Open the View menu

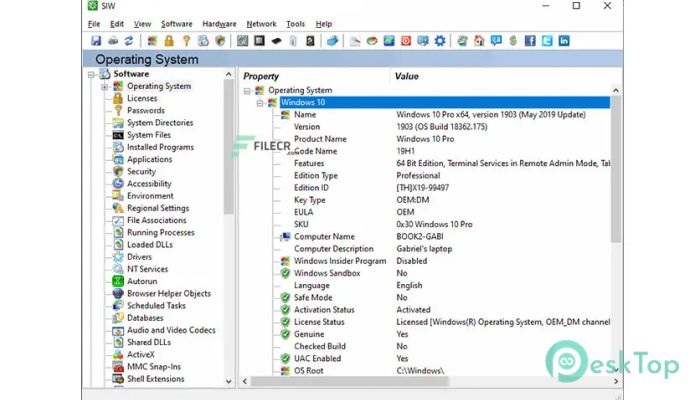coord(142,24)
